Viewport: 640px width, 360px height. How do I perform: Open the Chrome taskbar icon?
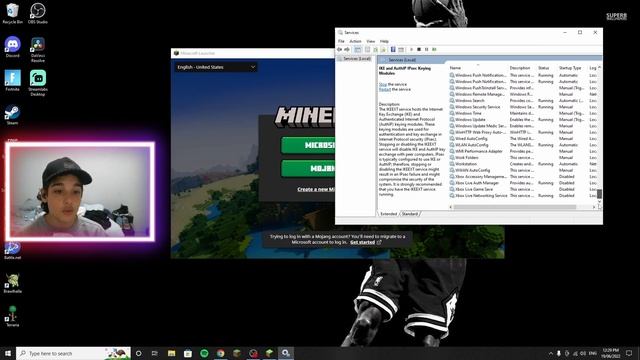(220, 353)
